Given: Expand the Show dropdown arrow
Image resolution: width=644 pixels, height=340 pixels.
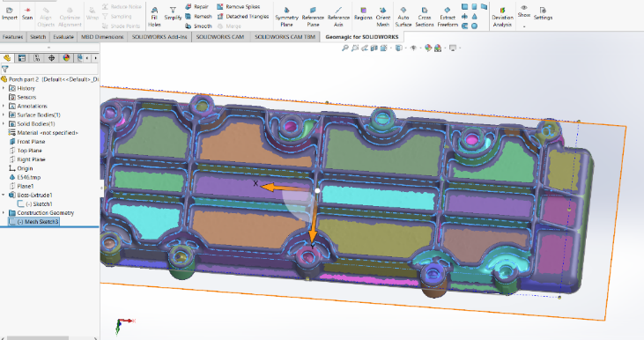Looking at the screenshot, I should (523, 26).
